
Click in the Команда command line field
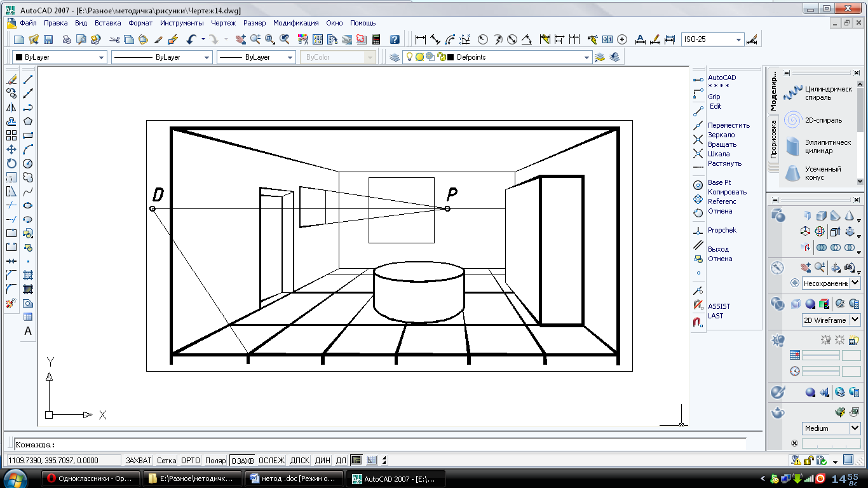pyautogui.click(x=379, y=445)
